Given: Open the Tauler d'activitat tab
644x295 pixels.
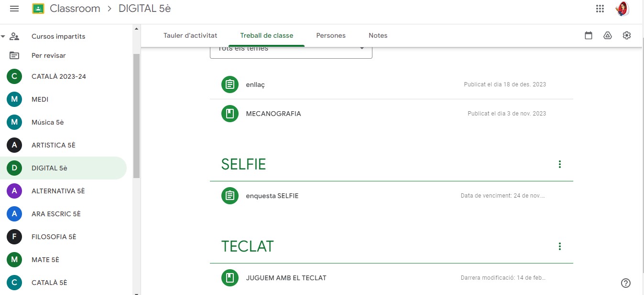Looking at the screenshot, I should 190,35.
